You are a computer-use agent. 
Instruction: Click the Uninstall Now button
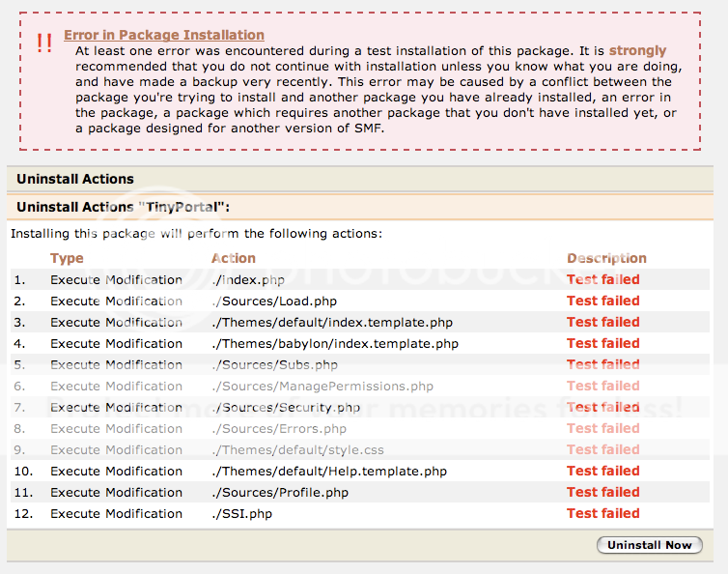[650, 545]
